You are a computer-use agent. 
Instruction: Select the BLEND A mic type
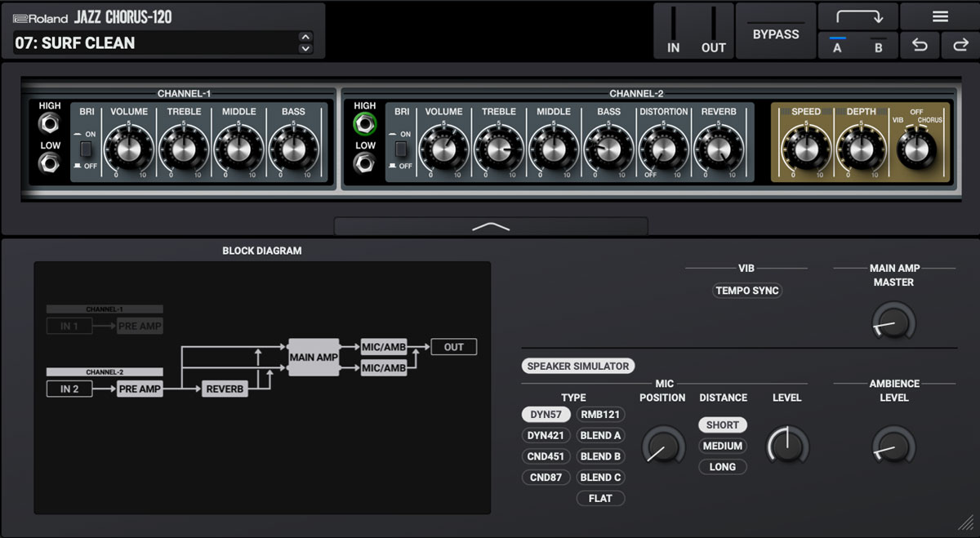point(600,436)
